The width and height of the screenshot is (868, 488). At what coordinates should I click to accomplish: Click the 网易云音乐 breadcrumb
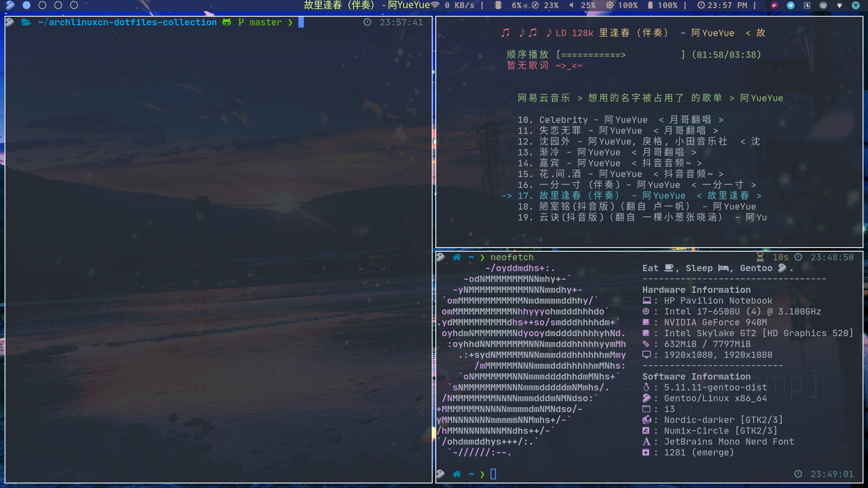coord(544,98)
